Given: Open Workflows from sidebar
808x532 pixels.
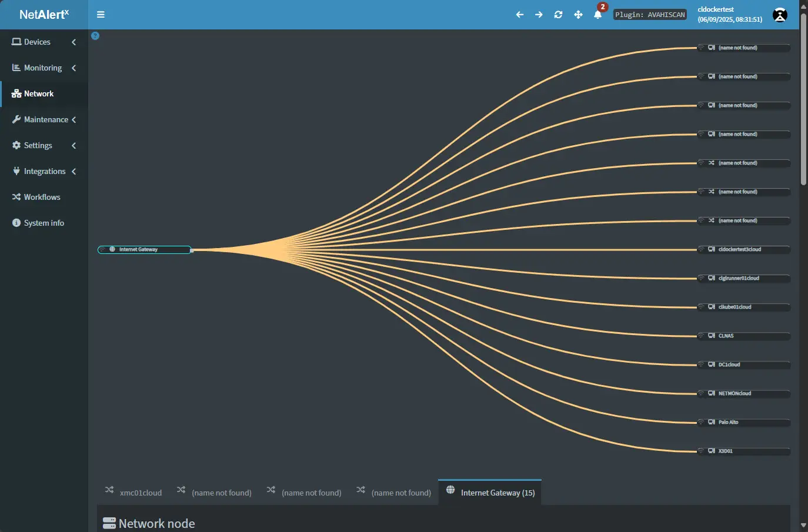Looking at the screenshot, I should coord(42,197).
